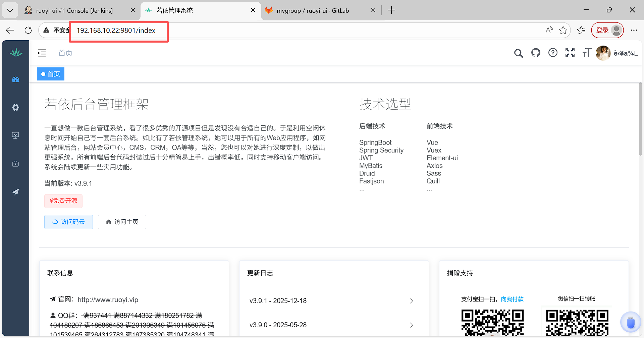Click the Alipay QR code image

point(492,323)
